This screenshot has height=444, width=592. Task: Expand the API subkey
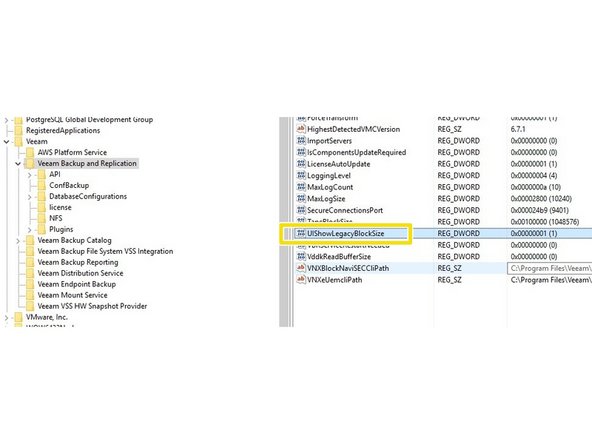click(30, 175)
